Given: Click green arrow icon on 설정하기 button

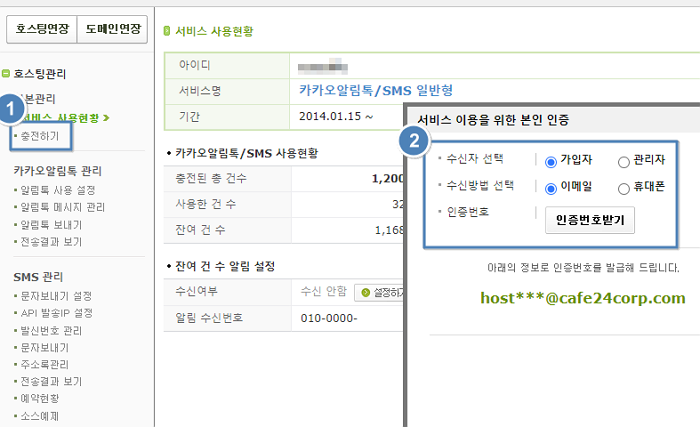Looking at the screenshot, I should coord(366,293).
